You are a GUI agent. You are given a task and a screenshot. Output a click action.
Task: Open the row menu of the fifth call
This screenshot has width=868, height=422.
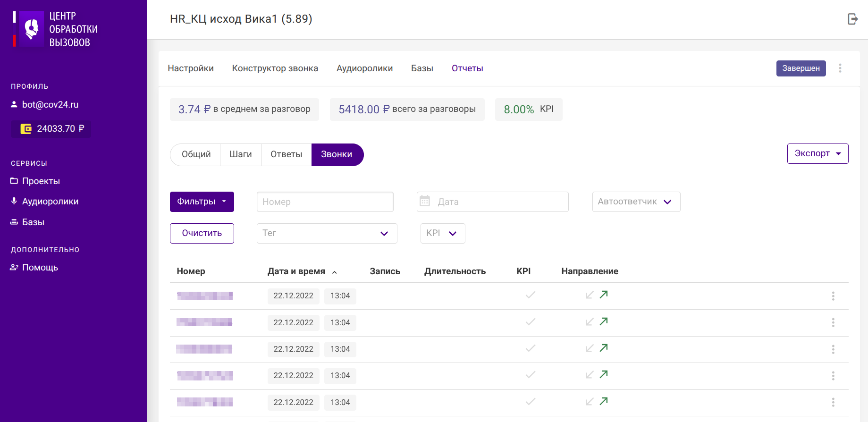point(833,402)
